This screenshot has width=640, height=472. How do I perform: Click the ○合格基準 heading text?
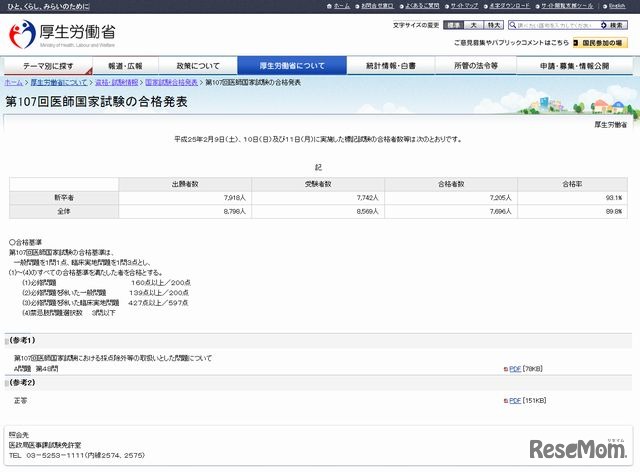pyautogui.click(x=25, y=243)
